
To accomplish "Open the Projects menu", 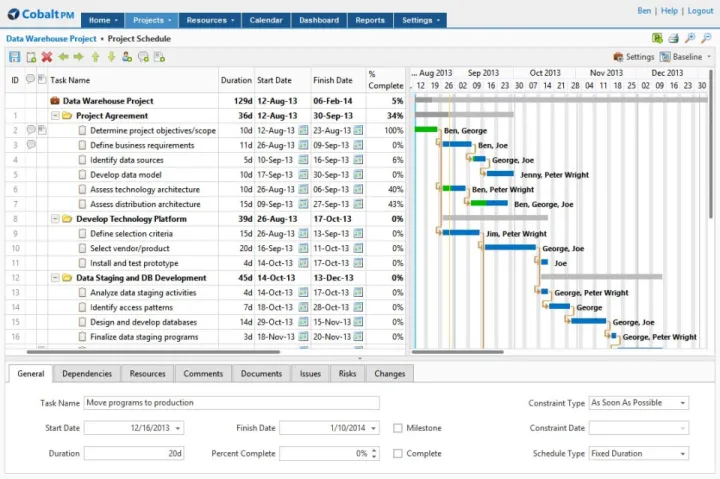I will [152, 20].
